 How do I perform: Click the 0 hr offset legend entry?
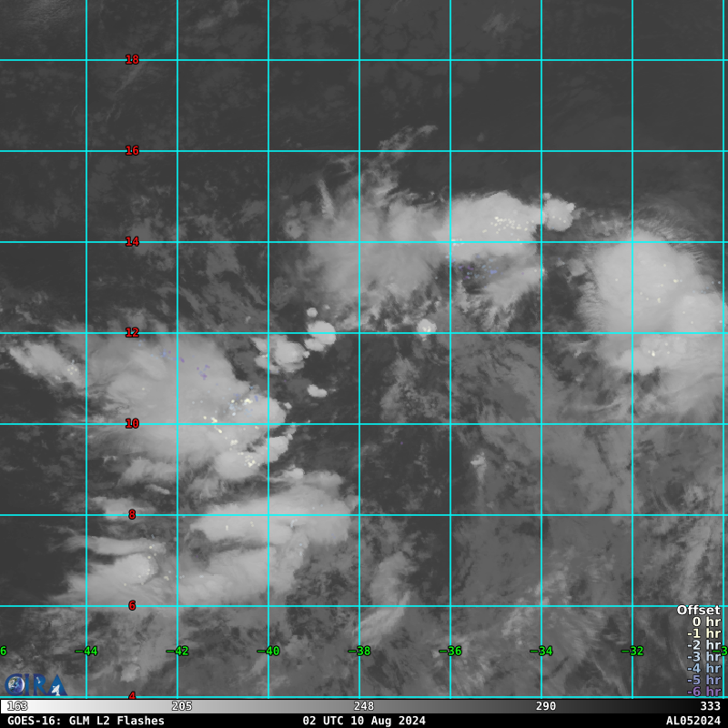pos(706,622)
